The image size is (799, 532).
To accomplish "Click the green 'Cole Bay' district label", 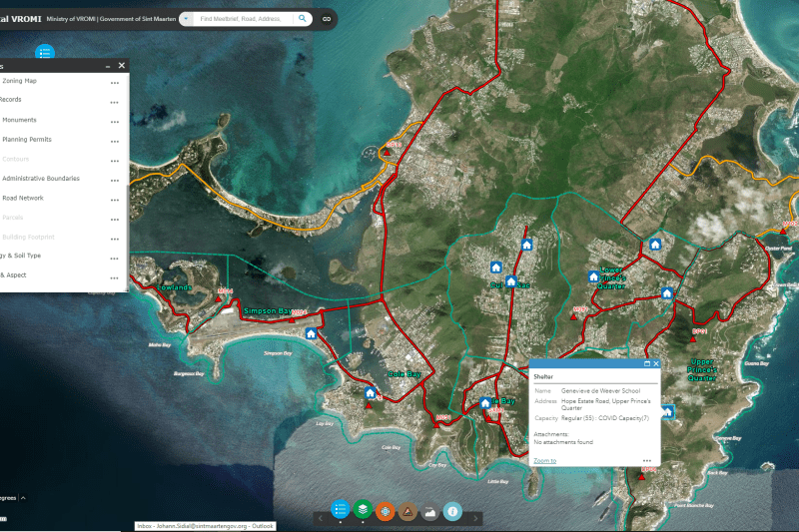I will coord(404,374).
